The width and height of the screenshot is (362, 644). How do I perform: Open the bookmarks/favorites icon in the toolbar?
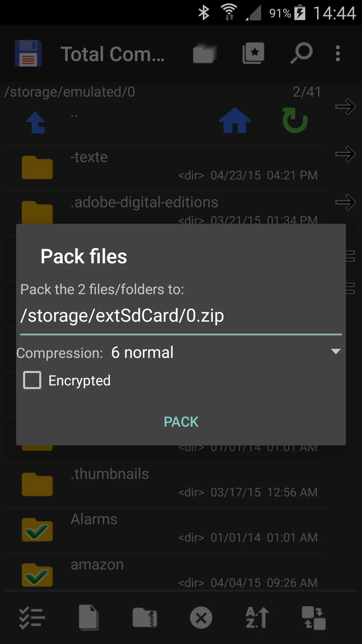(253, 54)
